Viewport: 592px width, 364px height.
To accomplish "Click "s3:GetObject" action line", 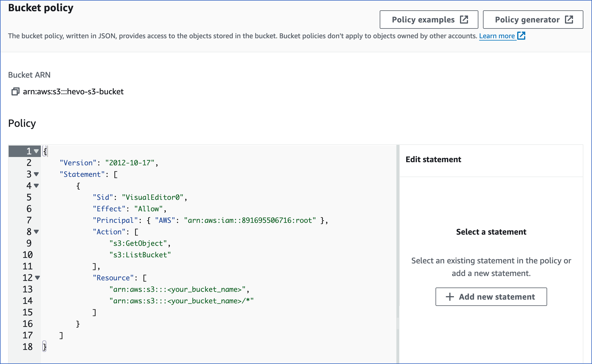I will pyautogui.click(x=138, y=243).
